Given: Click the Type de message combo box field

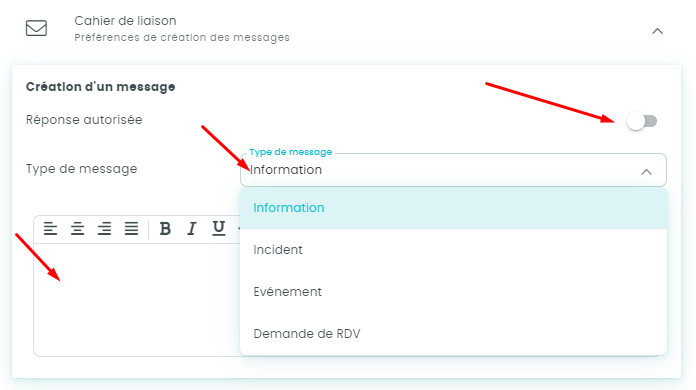Looking at the screenshot, I should point(453,170).
